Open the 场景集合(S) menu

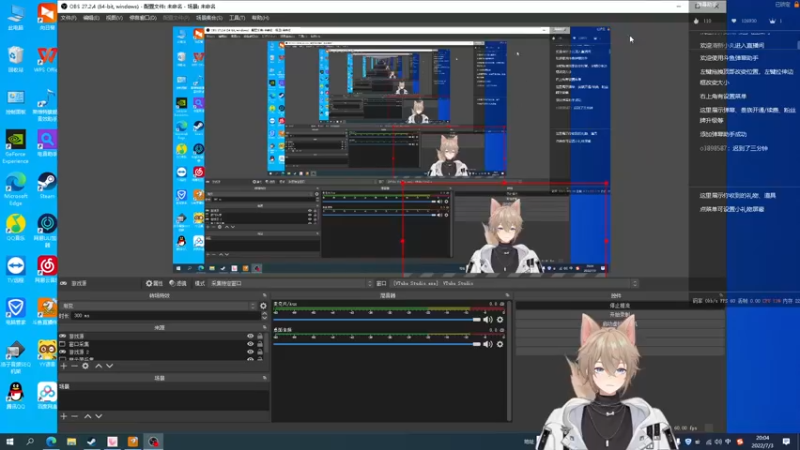tap(209, 18)
